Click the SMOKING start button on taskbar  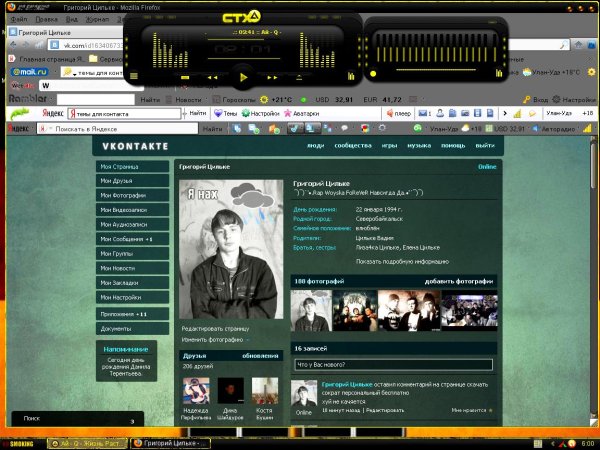(20, 443)
